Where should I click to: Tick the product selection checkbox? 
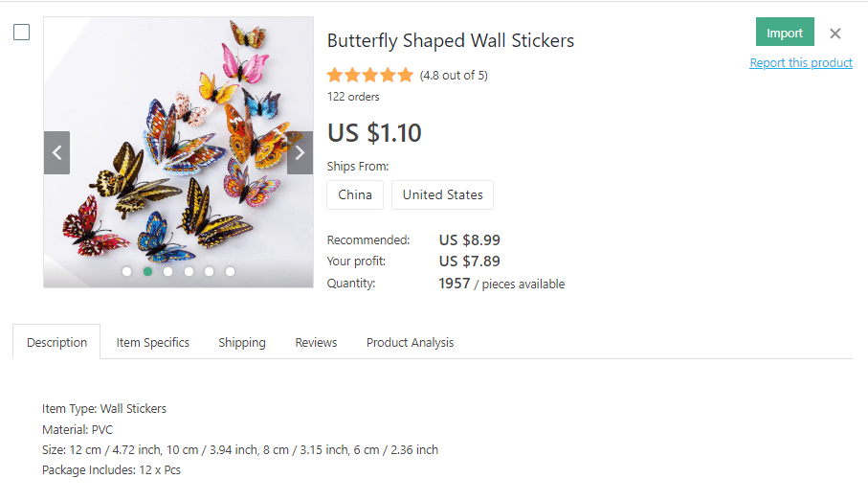21,33
